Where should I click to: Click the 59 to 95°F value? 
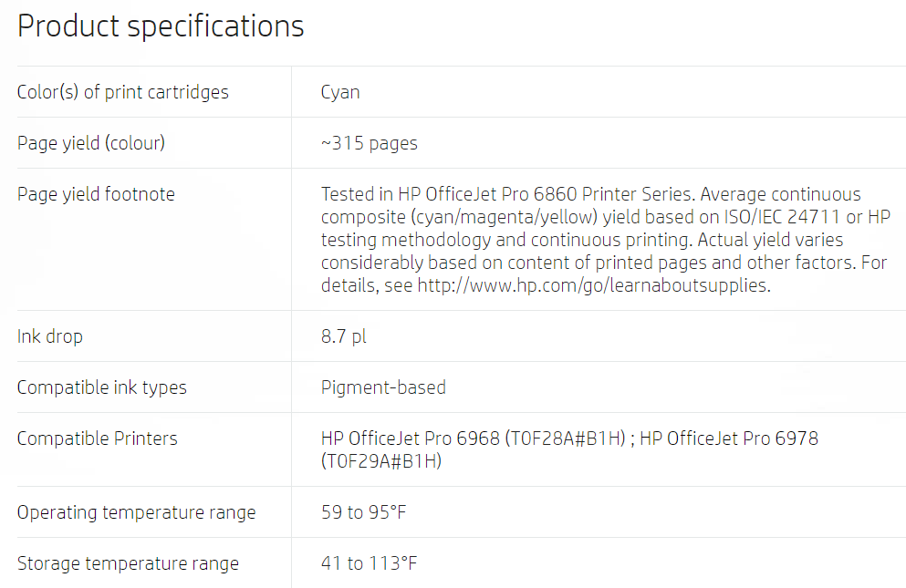pyautogui.click(x=363, y=512)
